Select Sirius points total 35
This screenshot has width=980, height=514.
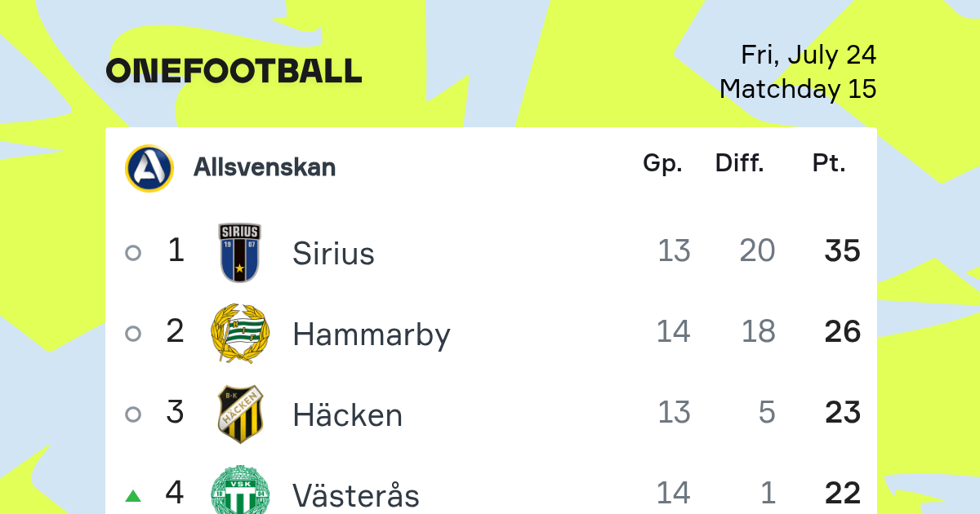pyautogui.click(x=843, y=251)
